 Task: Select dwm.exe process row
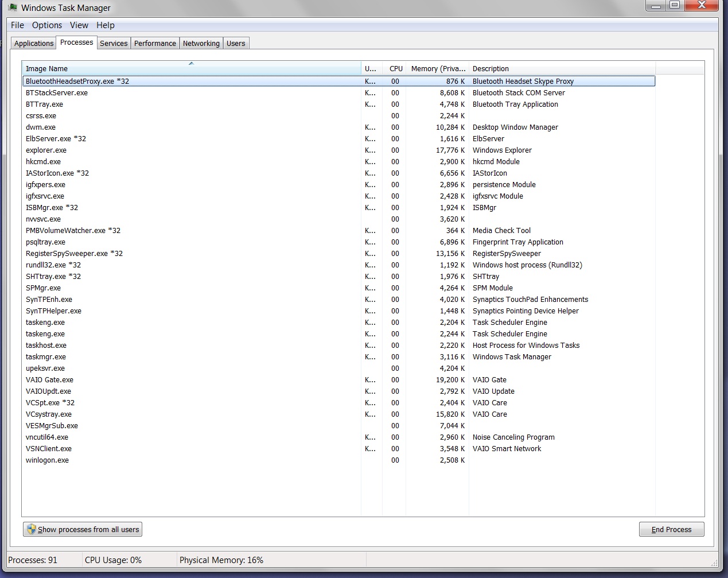point(338,127)
